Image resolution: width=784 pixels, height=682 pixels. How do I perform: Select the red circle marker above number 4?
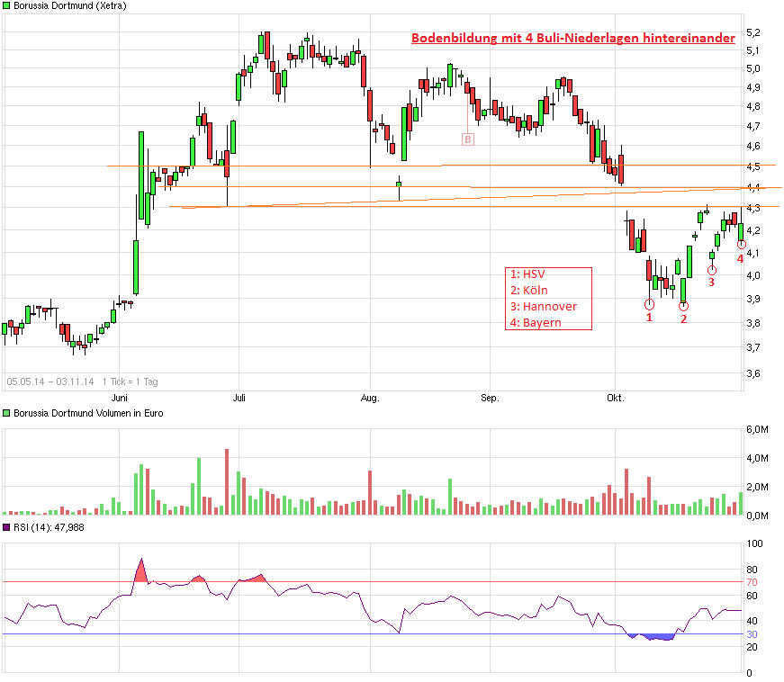click(741, 245)
